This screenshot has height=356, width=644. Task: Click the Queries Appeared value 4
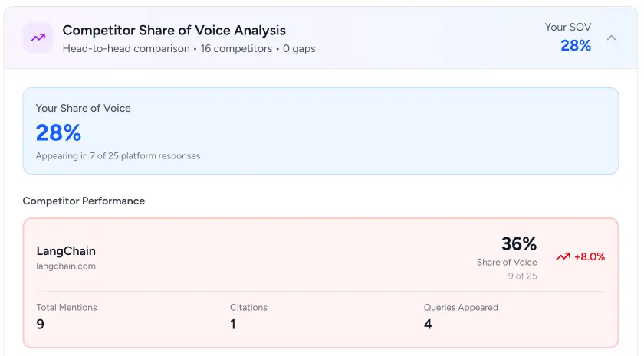[x=428, y=325]
